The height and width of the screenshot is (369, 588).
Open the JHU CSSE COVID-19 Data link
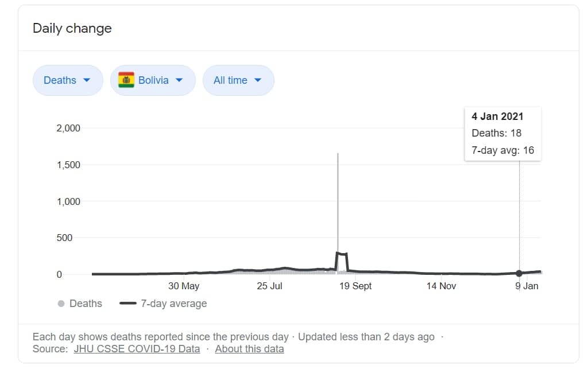(137, 348)
